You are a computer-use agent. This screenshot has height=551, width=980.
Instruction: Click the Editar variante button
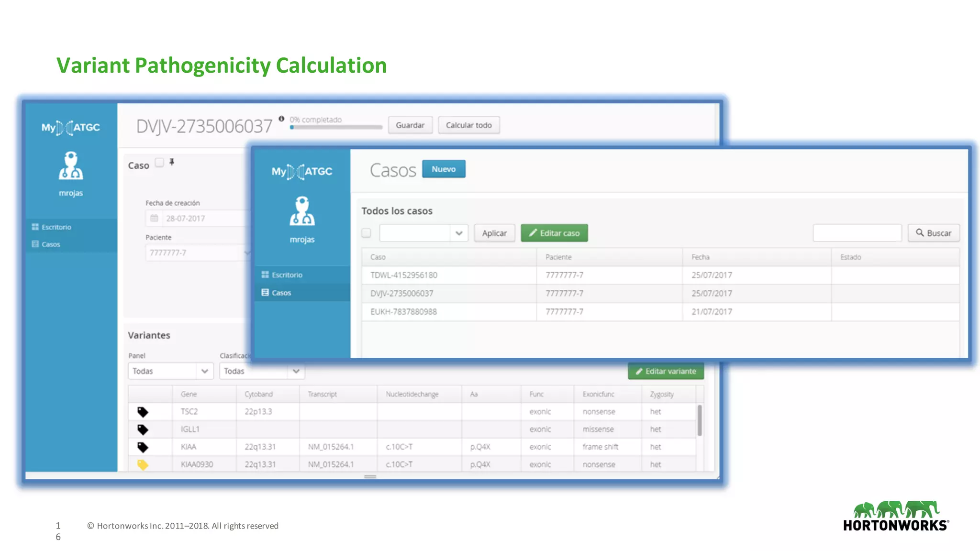(666, 371)
